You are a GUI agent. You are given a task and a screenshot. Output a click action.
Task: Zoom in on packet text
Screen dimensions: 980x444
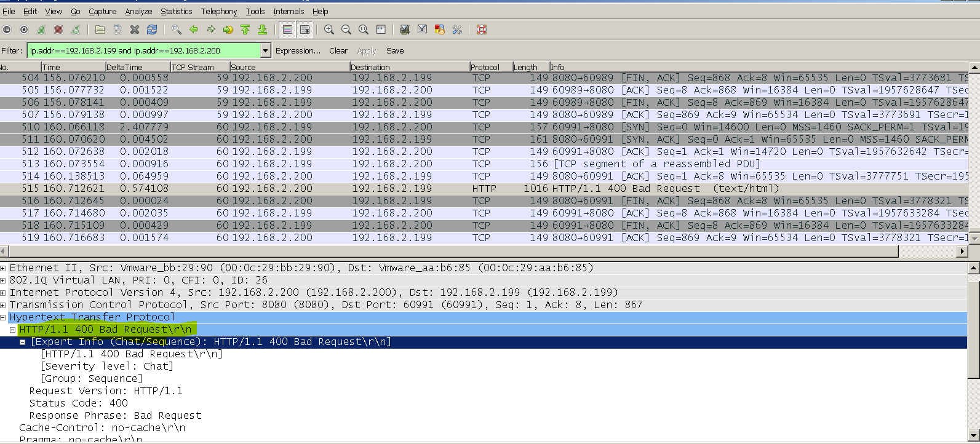[329, 30]
